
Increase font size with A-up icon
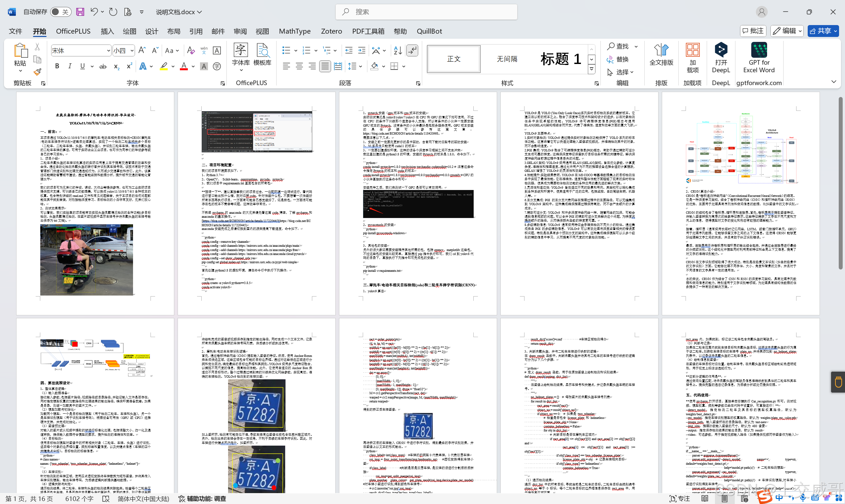pyautogui.click(x=142, y=50)
